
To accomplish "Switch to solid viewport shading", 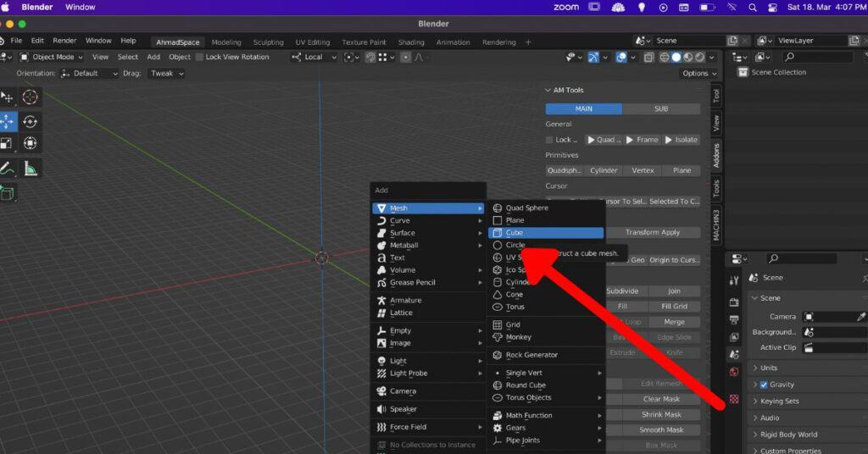I will coord(676,57).
